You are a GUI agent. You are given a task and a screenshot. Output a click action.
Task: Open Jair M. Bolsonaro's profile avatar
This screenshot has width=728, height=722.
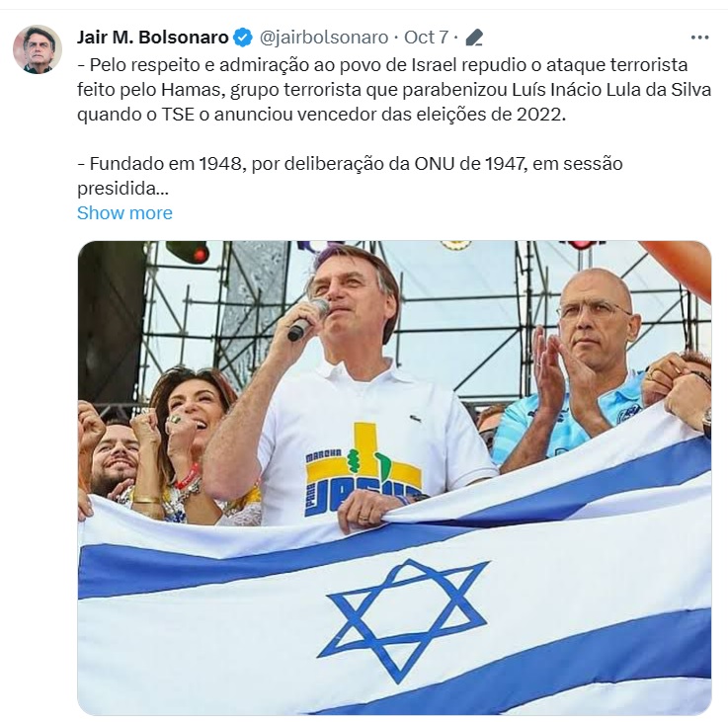point(38,49)
